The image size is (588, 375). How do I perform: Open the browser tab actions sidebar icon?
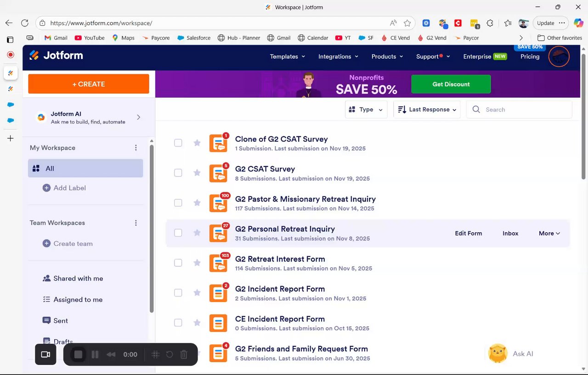coord(10,39)
